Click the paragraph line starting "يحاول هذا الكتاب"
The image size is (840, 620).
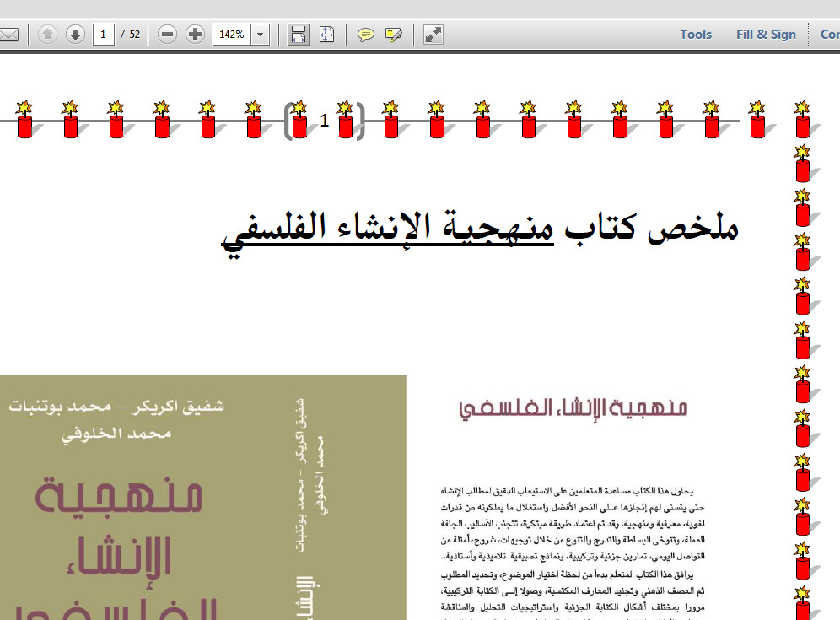(x=567, y=491)
